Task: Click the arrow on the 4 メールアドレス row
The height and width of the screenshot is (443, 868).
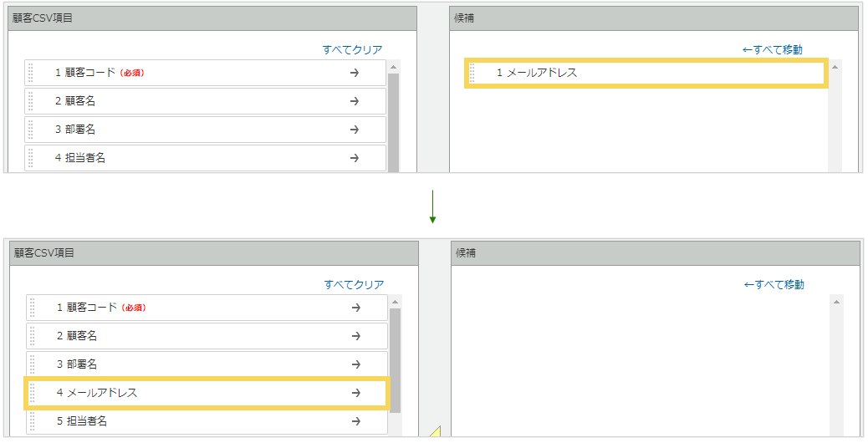Action: pos(355,393)
